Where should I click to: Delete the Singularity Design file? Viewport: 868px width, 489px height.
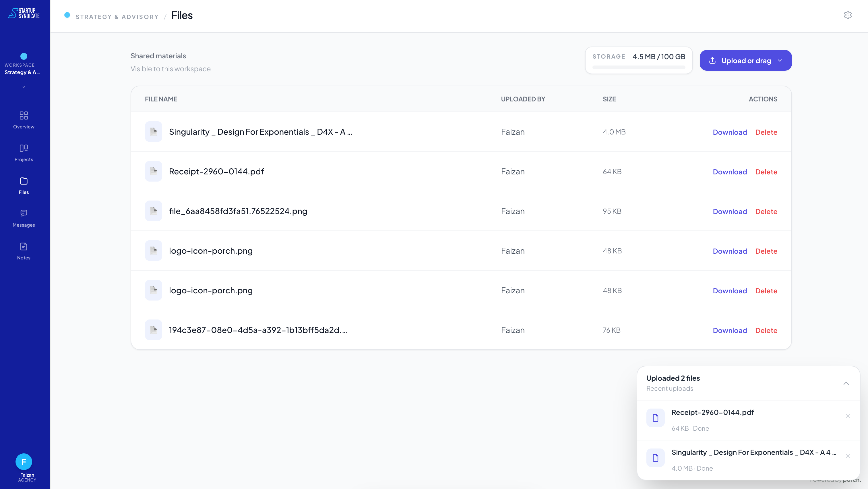tap(766, 132)
